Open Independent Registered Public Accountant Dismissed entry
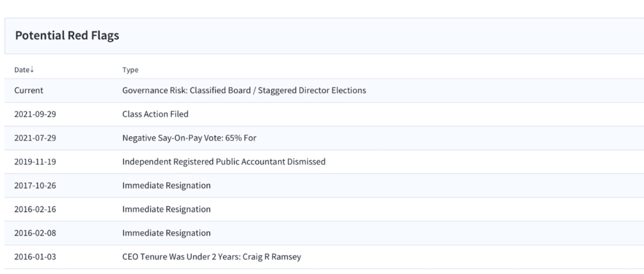The height and width of the screenshot is (274, 644). coord(224,162)
